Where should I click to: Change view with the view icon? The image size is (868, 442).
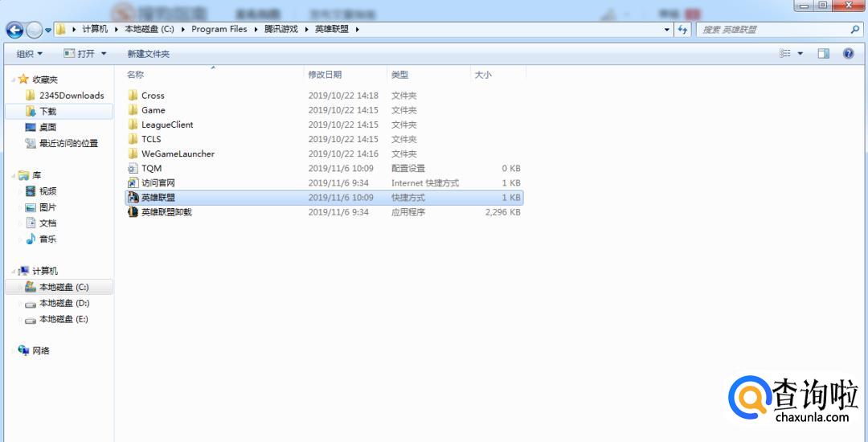(x=785, y=54)
